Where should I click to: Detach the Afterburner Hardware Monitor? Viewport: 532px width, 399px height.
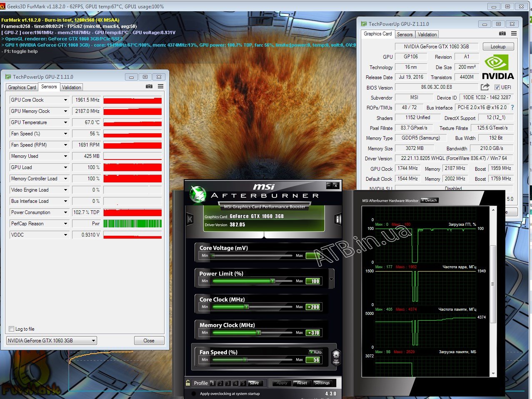(x=429, y=200)
